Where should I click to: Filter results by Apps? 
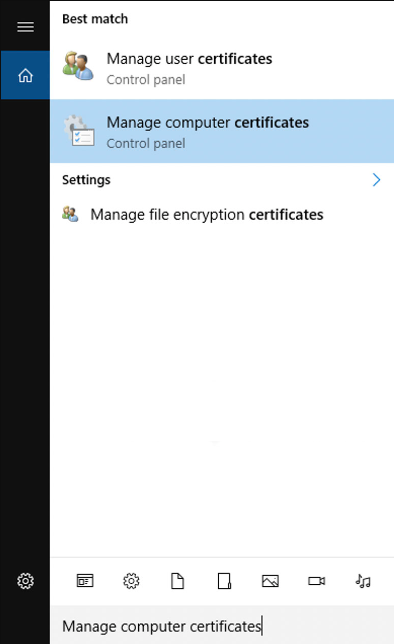point(85,581)
